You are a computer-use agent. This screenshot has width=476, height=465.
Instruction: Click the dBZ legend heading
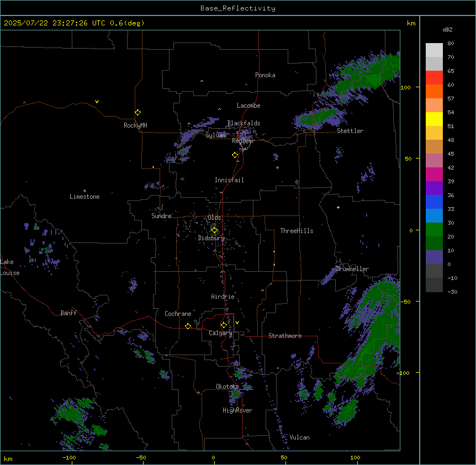tap(447, 29)
